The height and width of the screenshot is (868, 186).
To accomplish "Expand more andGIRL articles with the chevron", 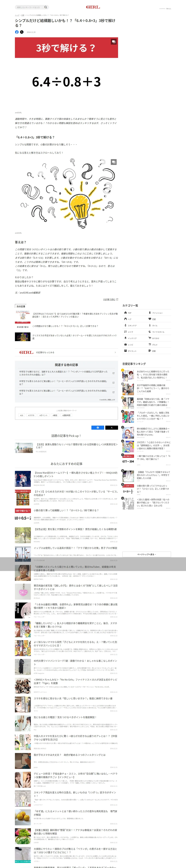I will 115,352.
